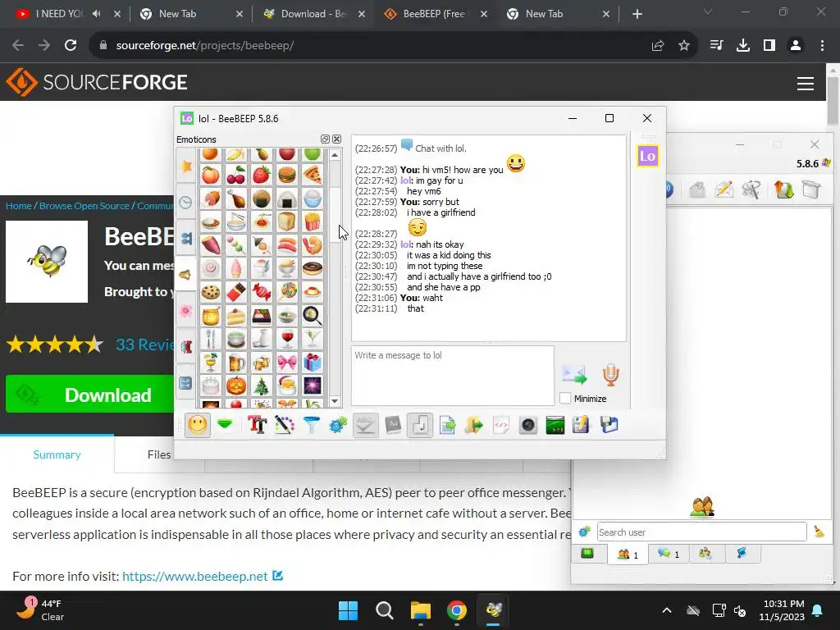Click the save-with-pencil toolbar icon
Image resolution: width=840 pixels, height=630 pixels.
[x=582, y=426]
